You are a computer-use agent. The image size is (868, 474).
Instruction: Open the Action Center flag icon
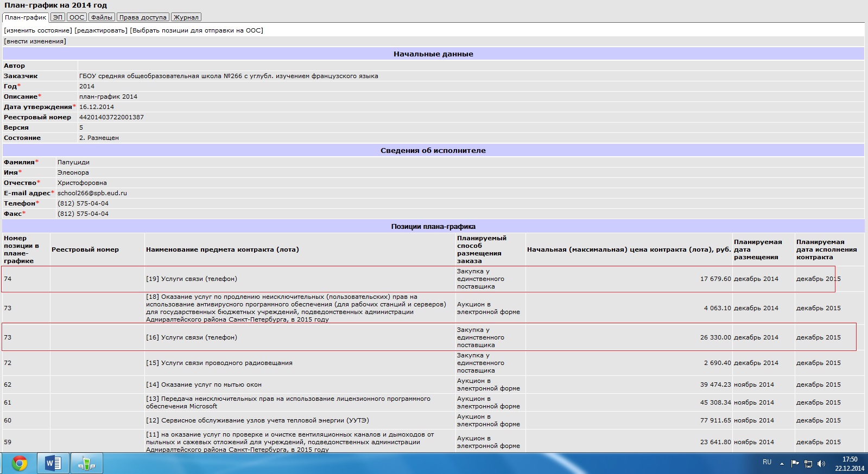(795, 463)
